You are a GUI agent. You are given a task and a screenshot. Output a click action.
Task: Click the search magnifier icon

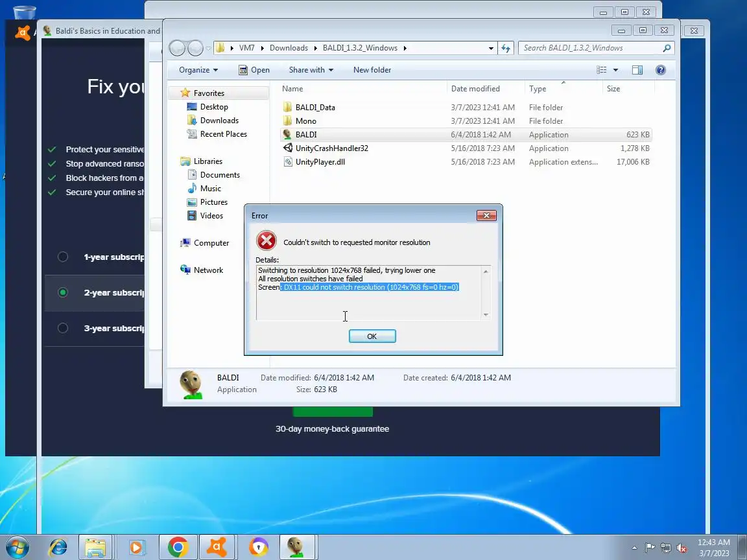[x=667, y=48]
